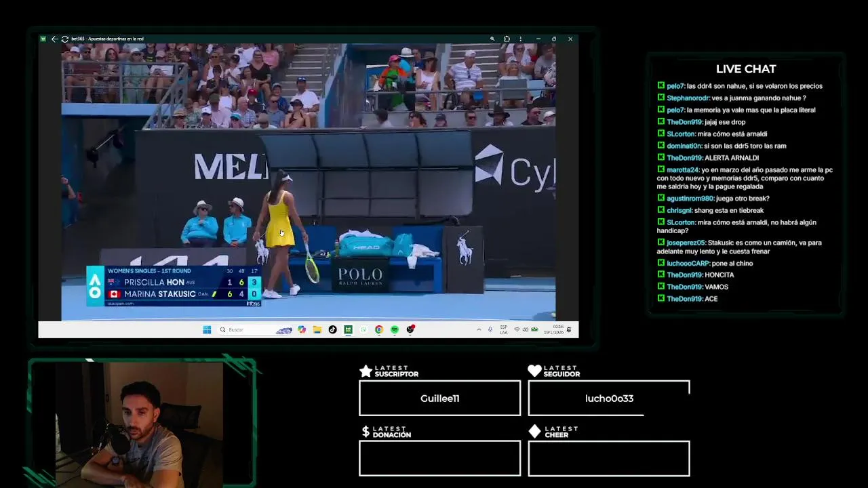The image size is (868, 488).
Task: Click latest subscriber name Guillee11
Action: click(440, 399)
